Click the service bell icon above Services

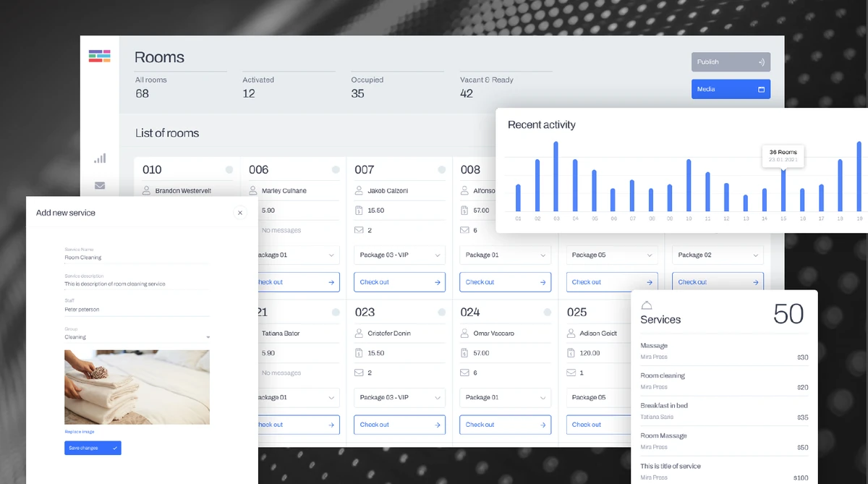[647, 305]
